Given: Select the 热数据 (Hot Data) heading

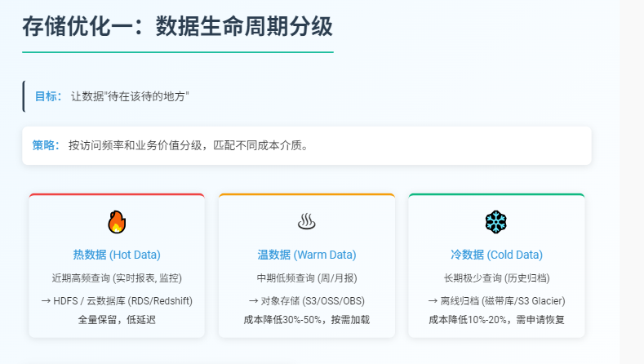Looking at the screenshot, I should pos(117,255).
